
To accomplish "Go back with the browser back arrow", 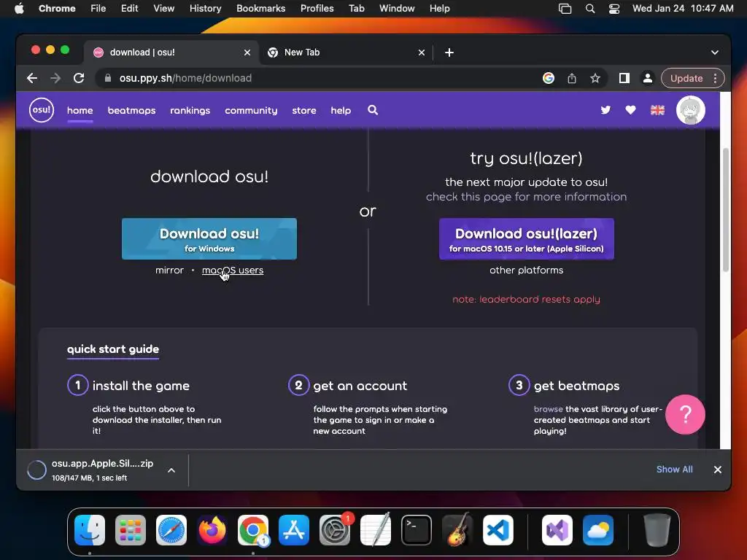I will click(32, 78).
